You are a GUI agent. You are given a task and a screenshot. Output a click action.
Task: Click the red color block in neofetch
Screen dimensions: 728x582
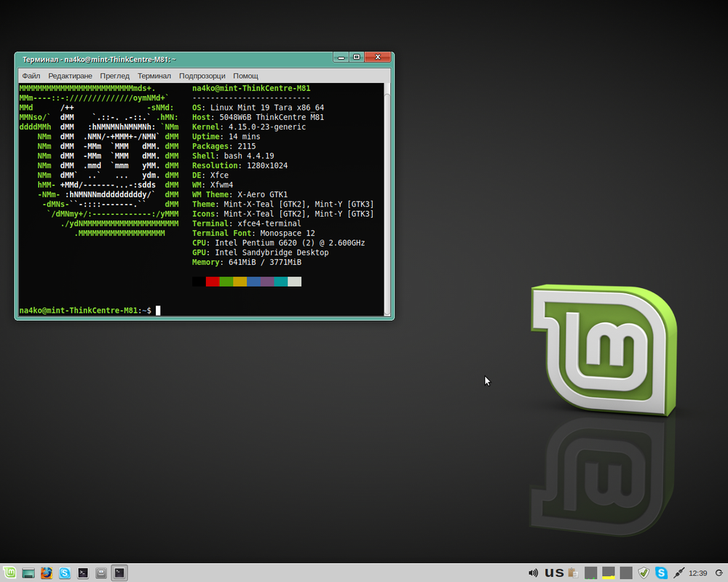click(x=213, y=282)
